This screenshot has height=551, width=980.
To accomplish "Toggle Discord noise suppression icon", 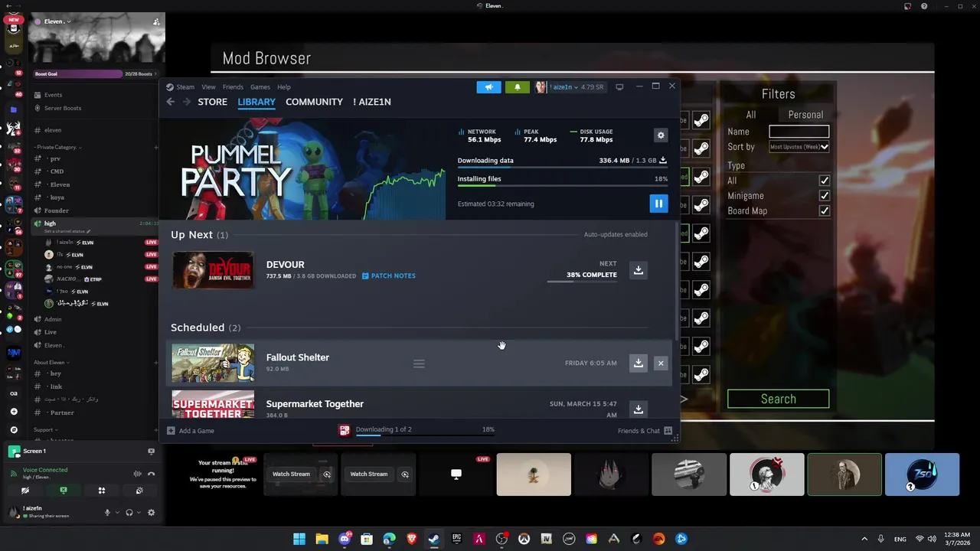I will tap(138, 474).
